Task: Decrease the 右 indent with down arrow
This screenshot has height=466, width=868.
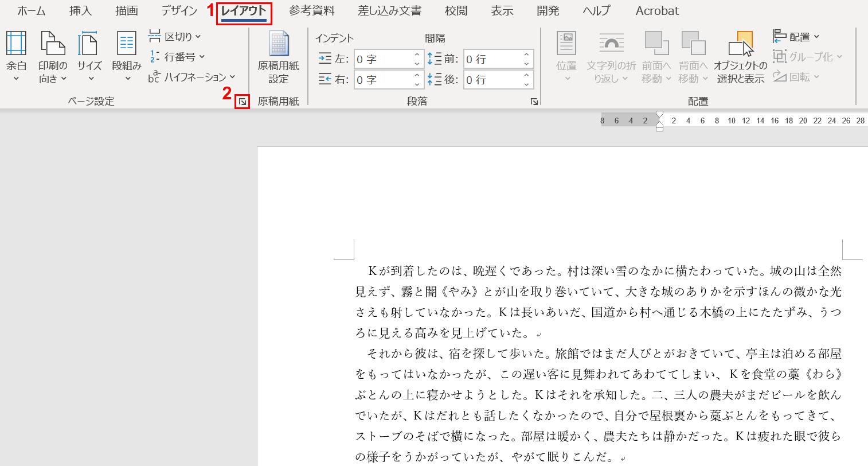Action: click(417, 84)
